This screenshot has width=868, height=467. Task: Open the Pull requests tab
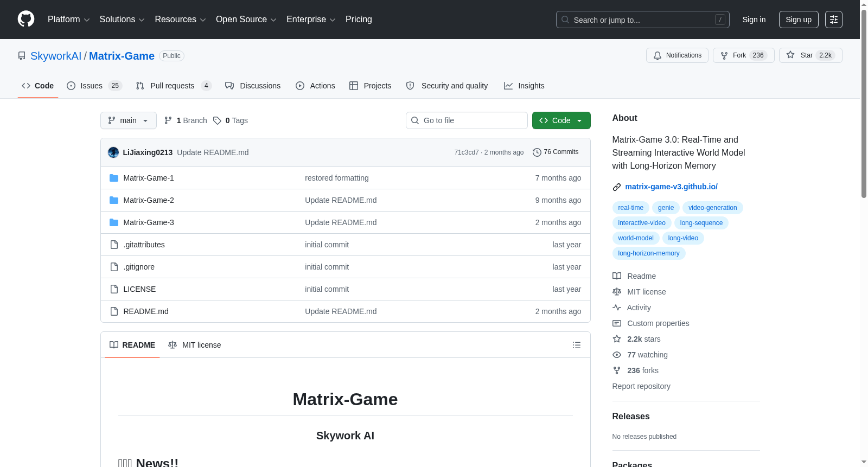174,86
